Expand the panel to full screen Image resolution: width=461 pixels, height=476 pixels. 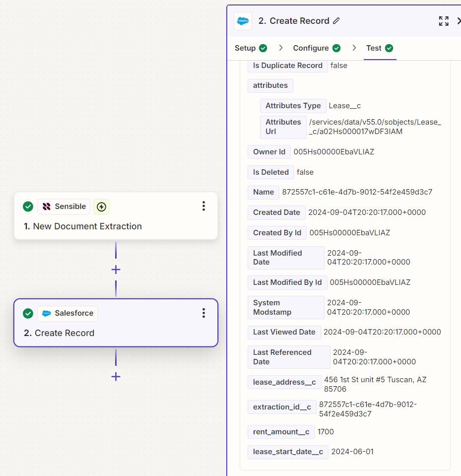click(444, 21)
